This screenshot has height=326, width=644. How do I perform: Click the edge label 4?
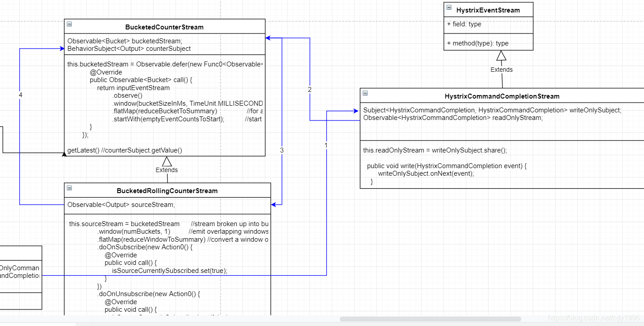click(x=21, y=95)
